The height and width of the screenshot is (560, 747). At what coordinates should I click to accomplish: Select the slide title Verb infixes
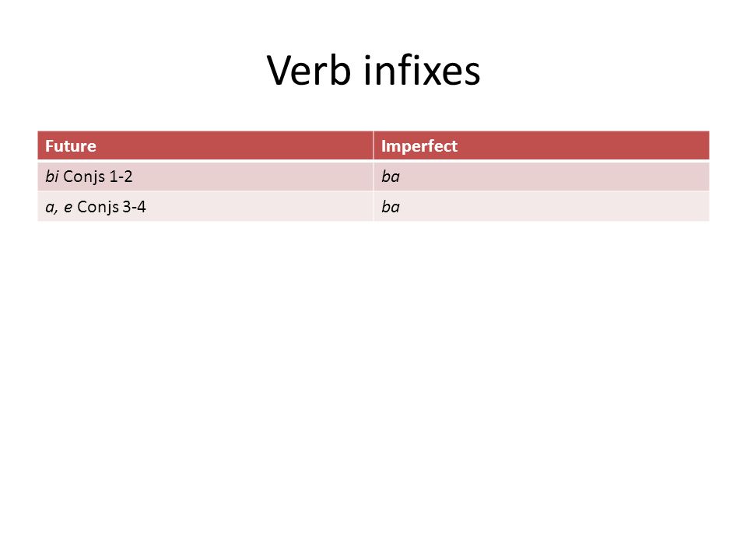[373, 71]
